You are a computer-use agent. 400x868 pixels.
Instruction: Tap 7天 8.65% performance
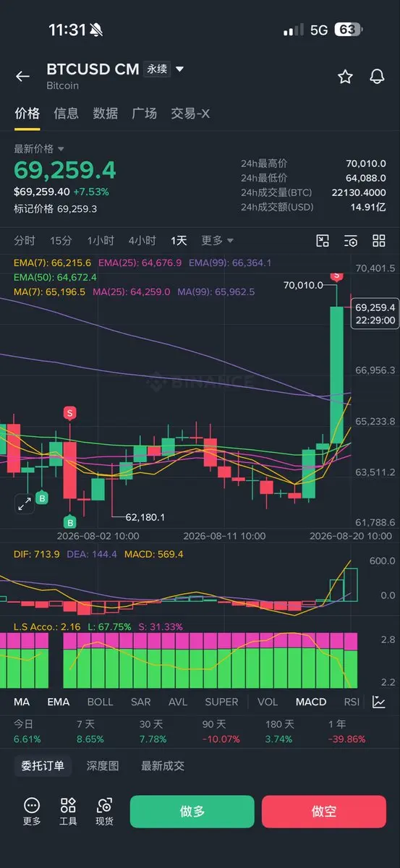tap(90, 731)
